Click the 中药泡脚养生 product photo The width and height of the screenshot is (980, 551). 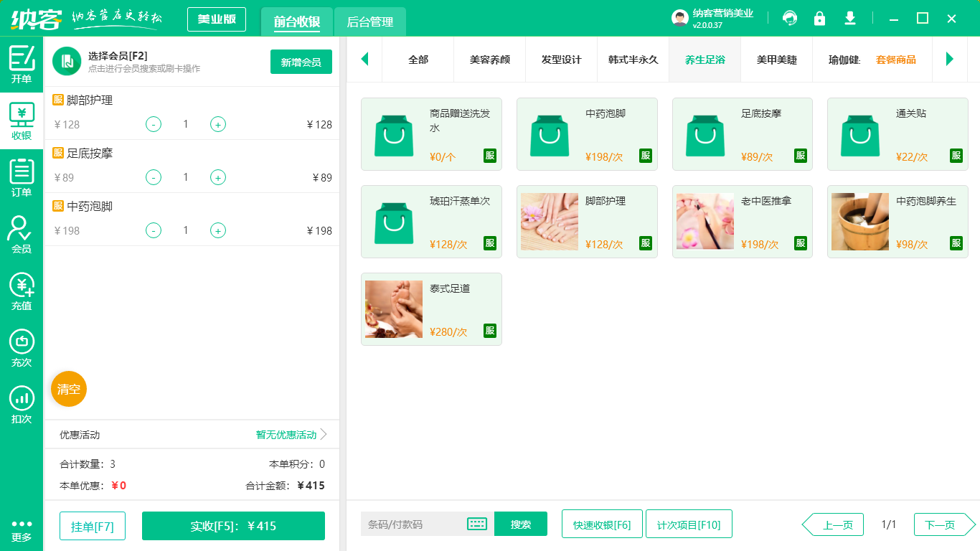click(x=860, y=222)
